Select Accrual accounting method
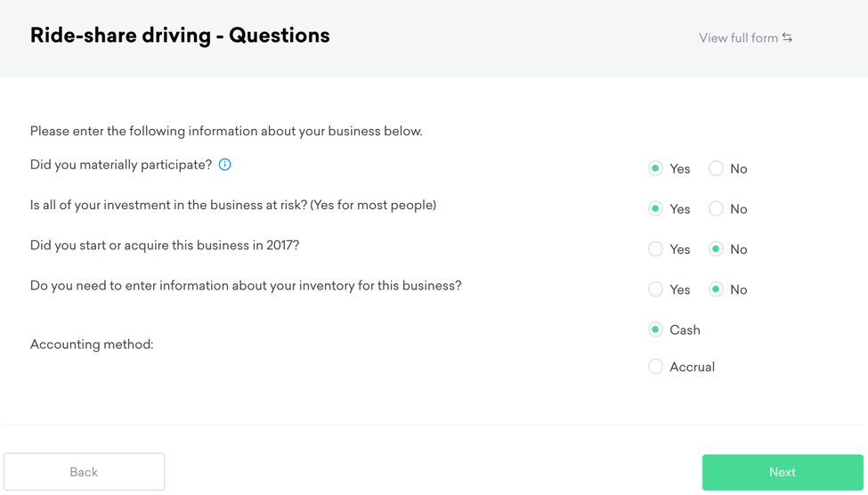This screenshot has width=868, height=495. pyautogui.click(x=656, y=367)
